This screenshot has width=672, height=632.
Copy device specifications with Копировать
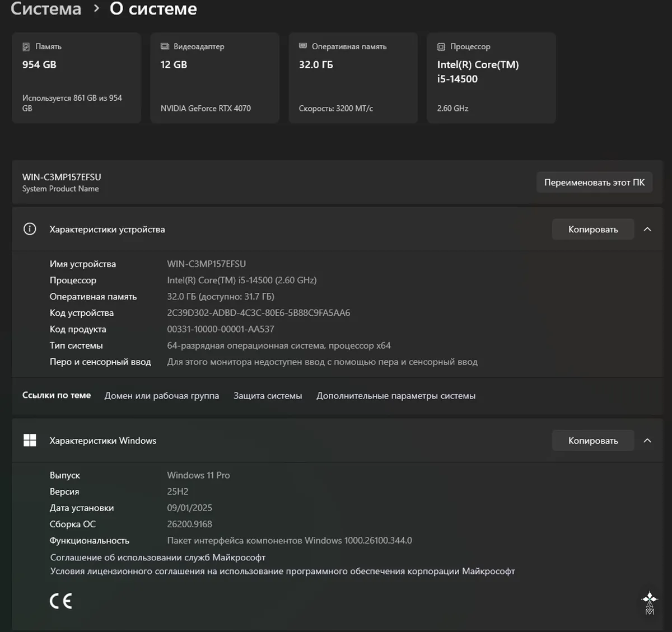tap(593, 230)
